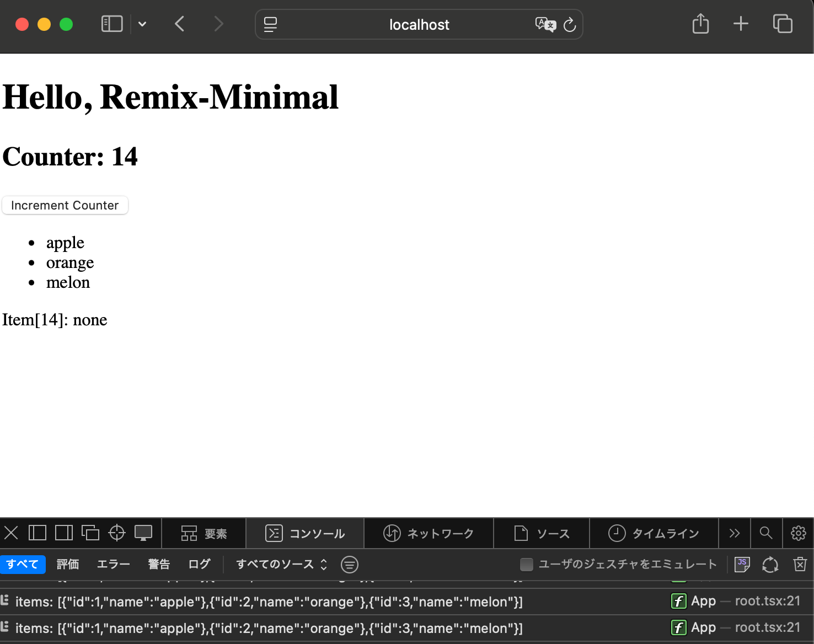Close the Web Inspector panel
The height and width of the screenshot is (644, 814).
(11, 533)
